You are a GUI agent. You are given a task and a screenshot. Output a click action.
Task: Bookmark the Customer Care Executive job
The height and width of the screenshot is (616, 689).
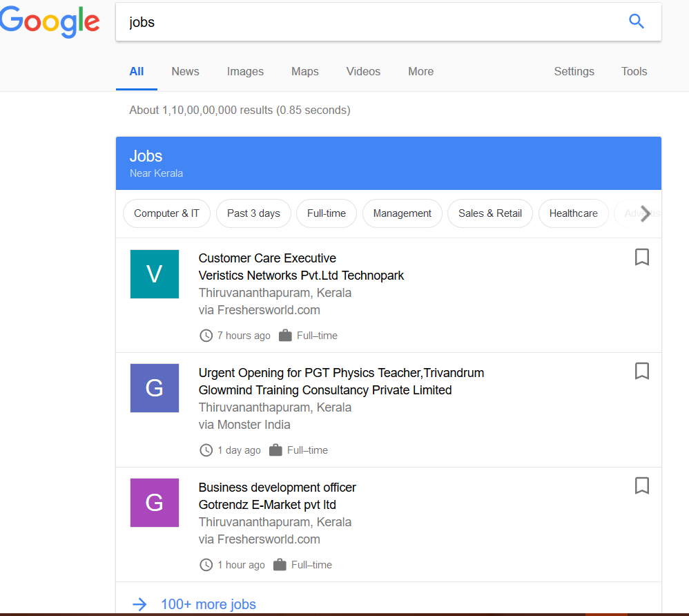point(642,257)
